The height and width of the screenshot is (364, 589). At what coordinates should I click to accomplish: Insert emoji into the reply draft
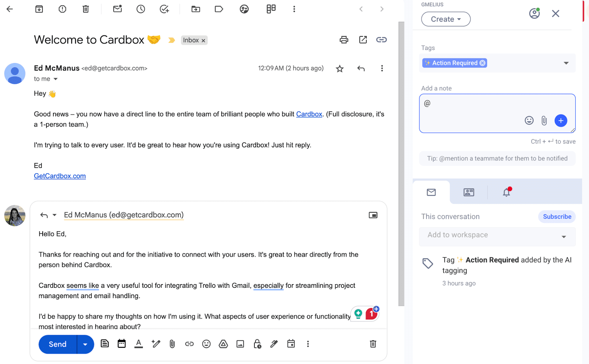point(206,344)
